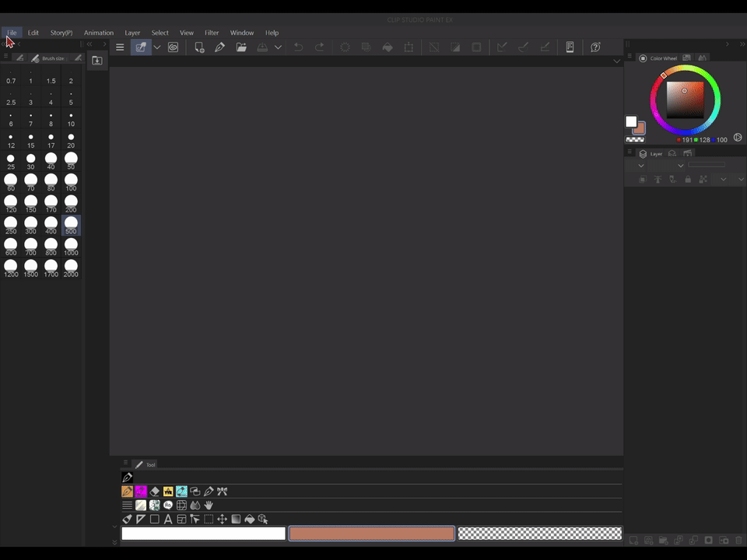The height and width of the screenshot is (560, 747).
Task: Click the salmon color bar at bottom
Action: 371,534
